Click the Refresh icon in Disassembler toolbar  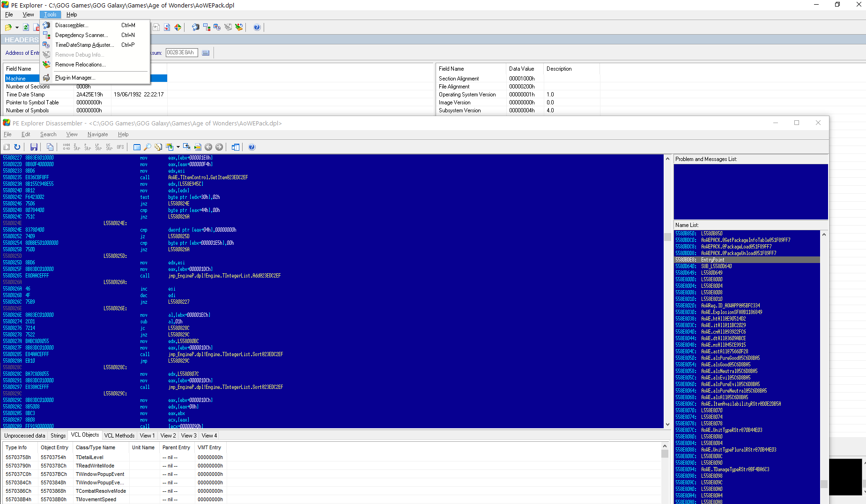(17, 147)
